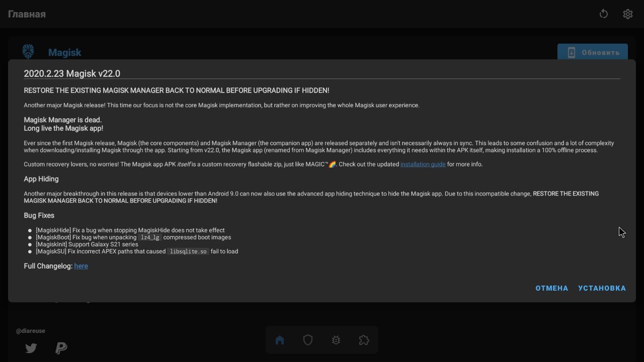This screenshot has width=644, height=362.
Task: Click the MagiskInit Galaxy S21 bullet
Action: coord(87,244)
